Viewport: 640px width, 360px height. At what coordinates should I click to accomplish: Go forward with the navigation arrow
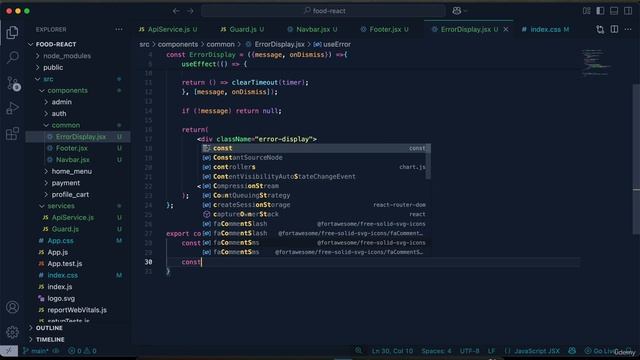[191, 11]
